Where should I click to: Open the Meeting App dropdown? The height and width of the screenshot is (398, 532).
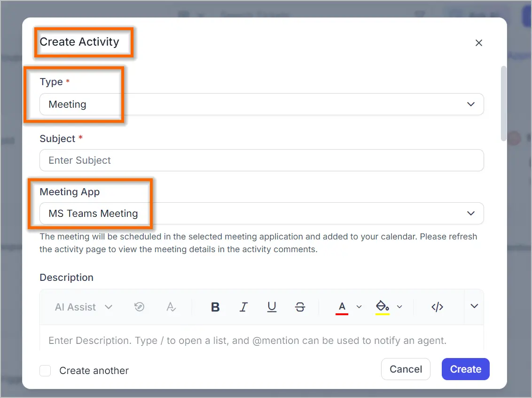click(262, 213)
